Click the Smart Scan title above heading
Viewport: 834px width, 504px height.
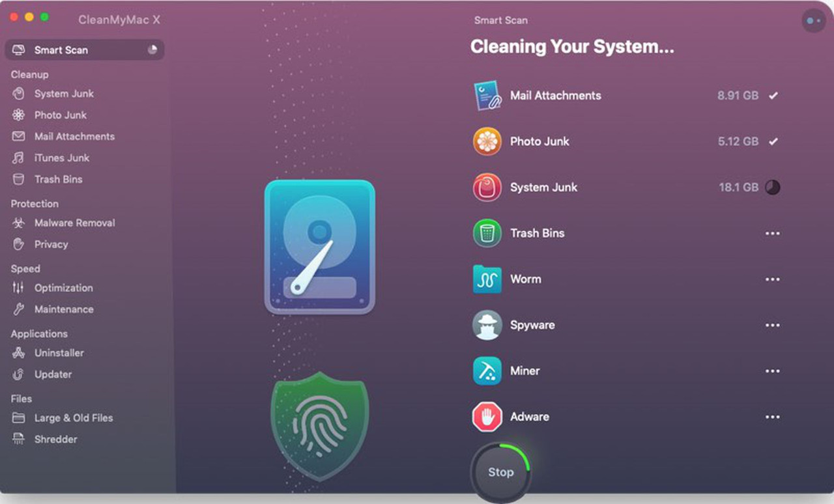[x=500, y=20]
